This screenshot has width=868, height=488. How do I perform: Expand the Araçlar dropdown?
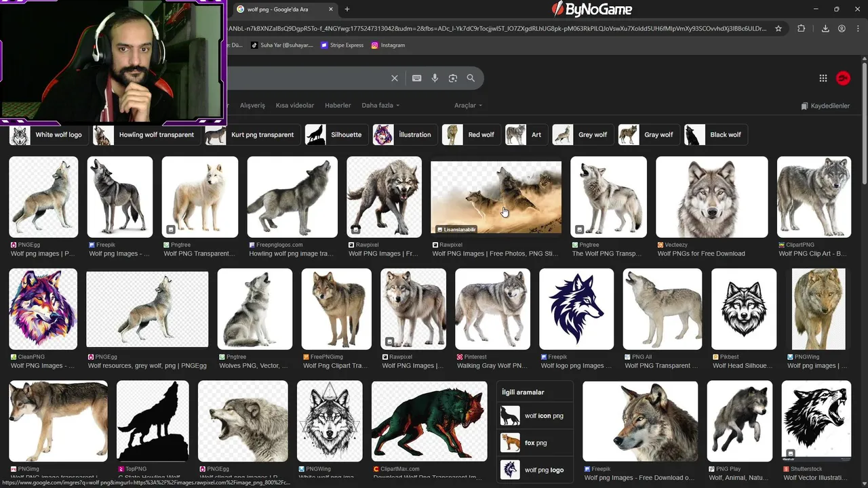(x=468, y=106)
